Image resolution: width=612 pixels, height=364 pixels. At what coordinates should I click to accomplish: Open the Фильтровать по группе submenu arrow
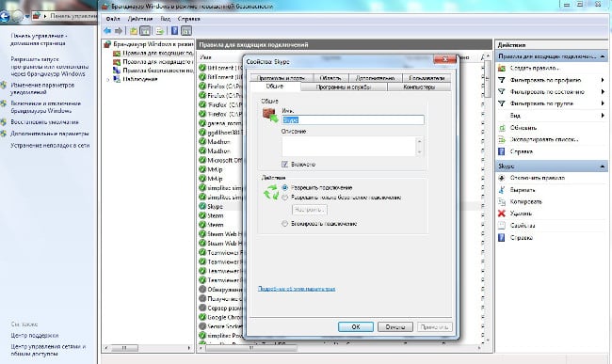click(x=603, y=103)
